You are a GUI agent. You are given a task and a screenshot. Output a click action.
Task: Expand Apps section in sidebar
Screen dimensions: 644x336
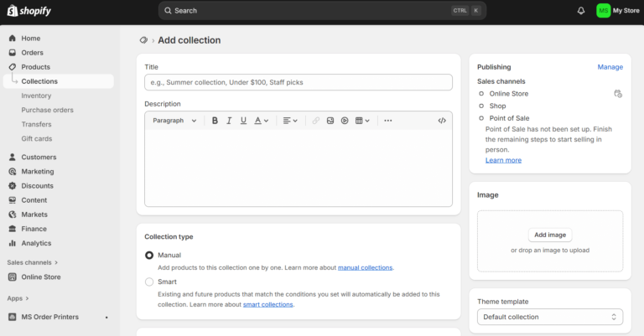pyautogui.click(x=18, y=298)
